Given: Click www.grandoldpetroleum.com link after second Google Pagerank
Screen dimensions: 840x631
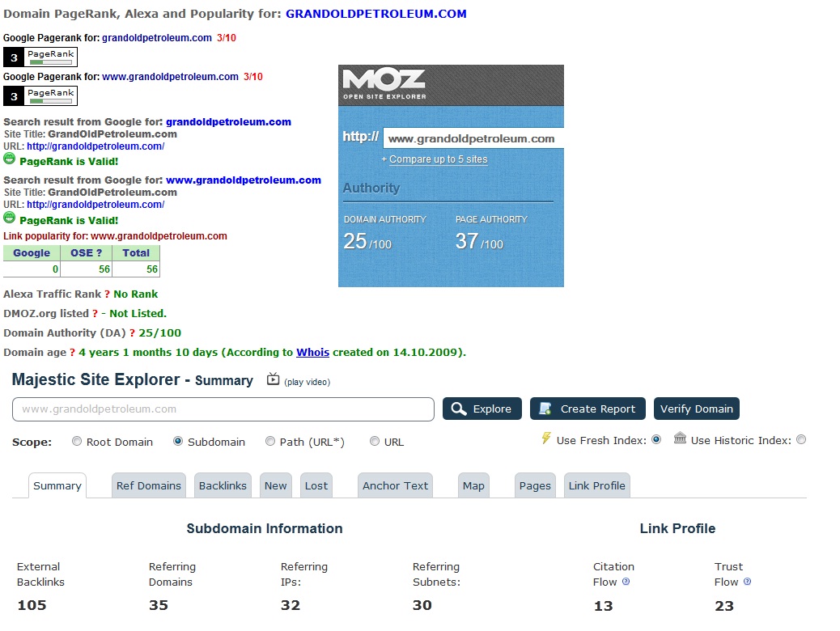Looking at the screenshot, I should (171, 77).
